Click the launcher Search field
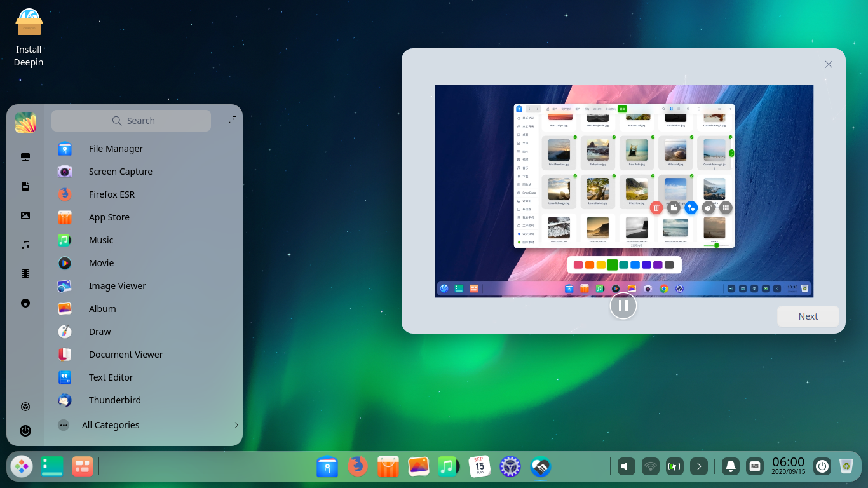The height and width of the screenshot is (488, 868). (132, 121)
